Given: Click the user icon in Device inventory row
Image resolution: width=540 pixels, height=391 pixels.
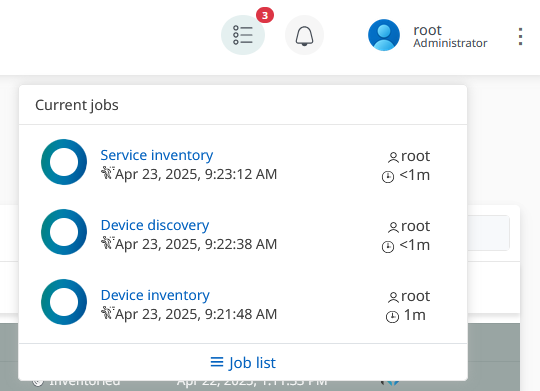Looking at the screenshot, I should tap(393, 297).
